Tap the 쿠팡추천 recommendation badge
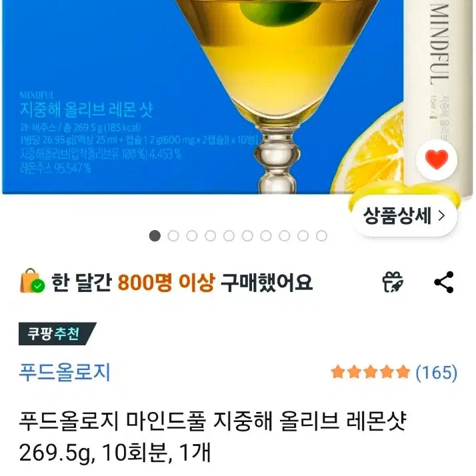 [x=57, y=334]
